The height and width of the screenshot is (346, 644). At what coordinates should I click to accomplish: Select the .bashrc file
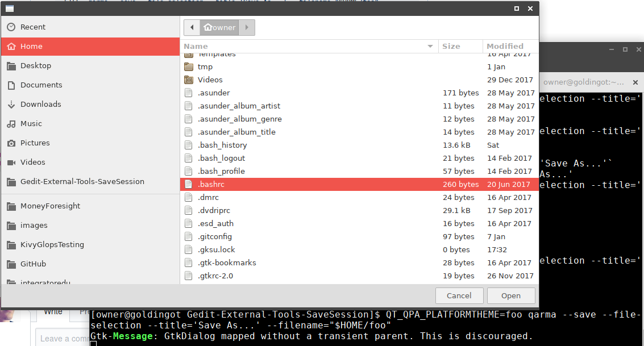(209, 184)
